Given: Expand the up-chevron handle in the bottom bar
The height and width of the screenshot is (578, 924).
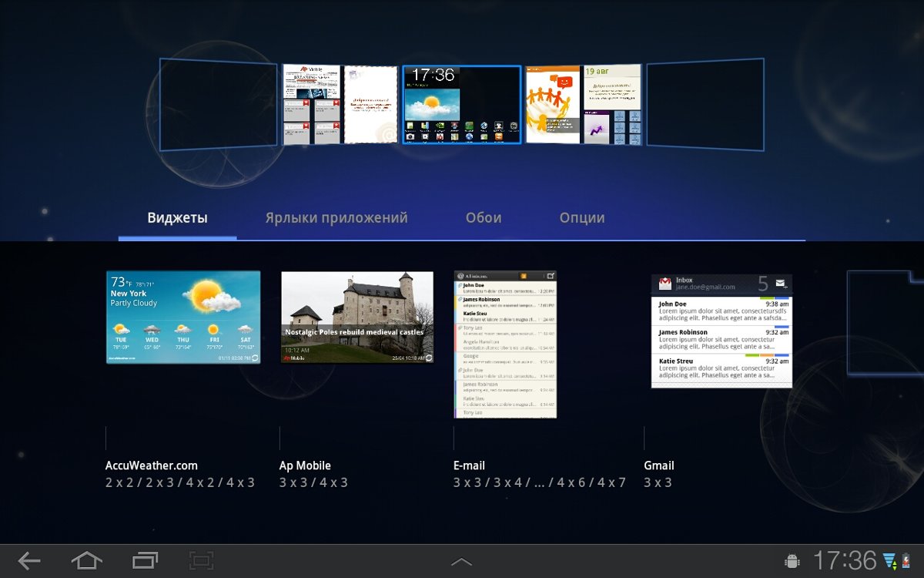Looking at the screenshot, I should coord(461,562).
